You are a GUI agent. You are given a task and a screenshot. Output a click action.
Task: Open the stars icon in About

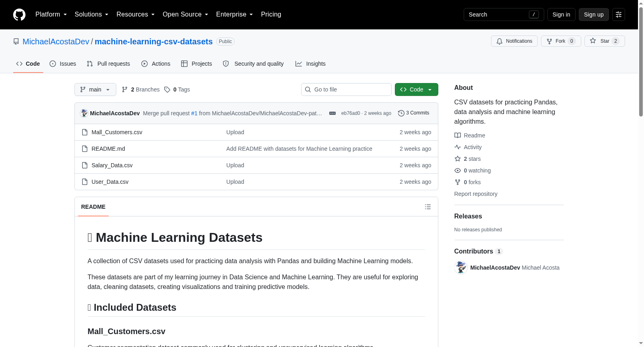pyautogui.click(x=458, y=159)
